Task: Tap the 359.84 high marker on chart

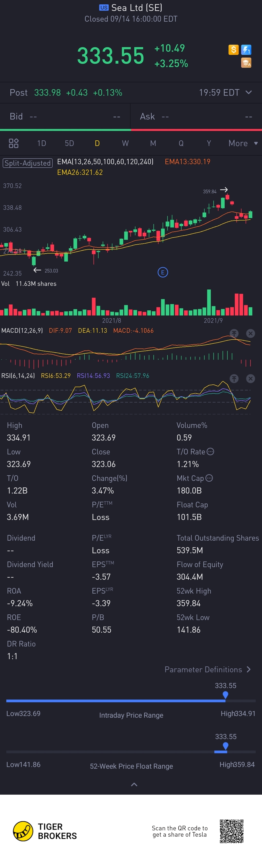Action: pyautogui.click(x=209, y=191)
